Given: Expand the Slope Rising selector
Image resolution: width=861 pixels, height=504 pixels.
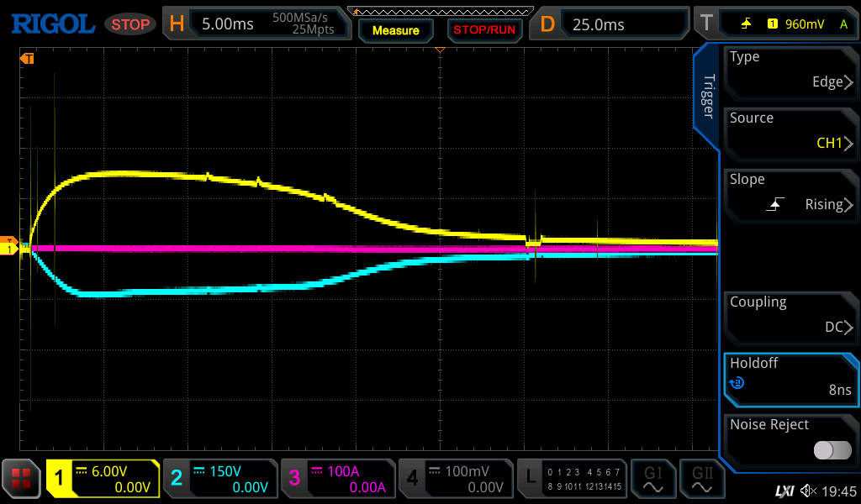Looking at the screenshot, I should [x=790, y=192].
